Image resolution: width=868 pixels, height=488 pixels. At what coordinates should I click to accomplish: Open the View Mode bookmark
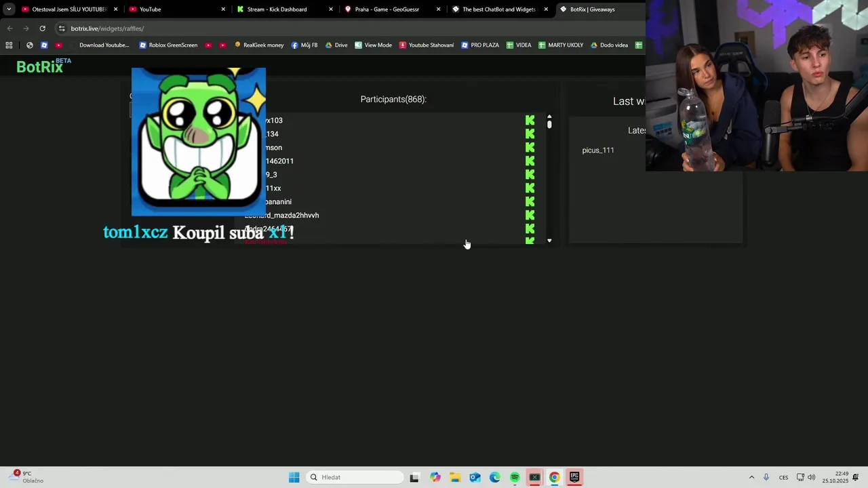point(373,45)
